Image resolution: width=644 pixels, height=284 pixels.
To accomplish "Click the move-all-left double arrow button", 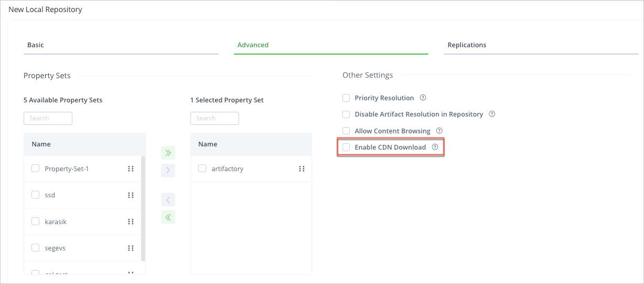I will (x=168, y=217).
